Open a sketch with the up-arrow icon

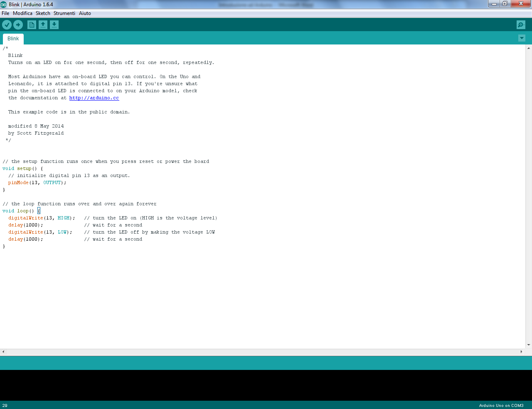pos(43,25)
